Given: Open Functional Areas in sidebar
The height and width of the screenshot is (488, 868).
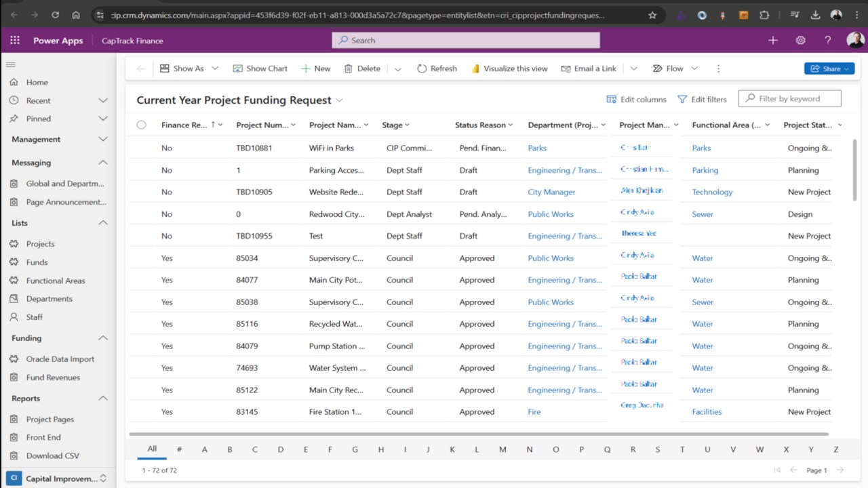Looking at the screenshot, I should coord(56,281).
